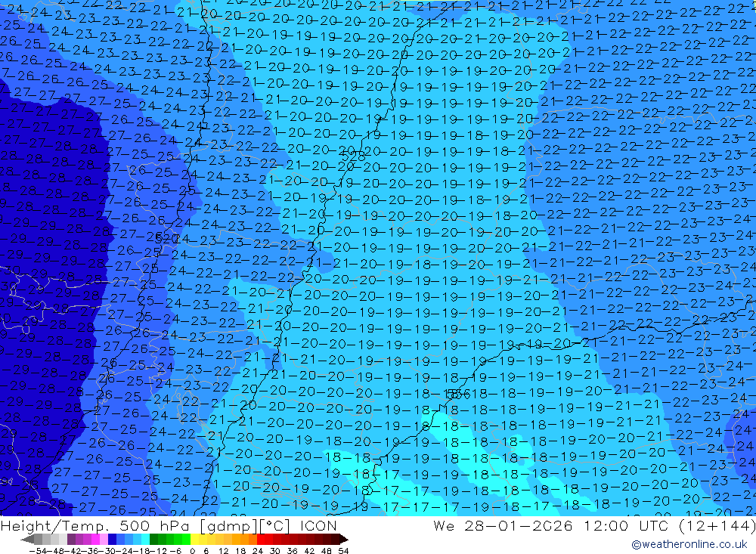Click the 536 height contour label
756x554 pixels.
(457, 395)
